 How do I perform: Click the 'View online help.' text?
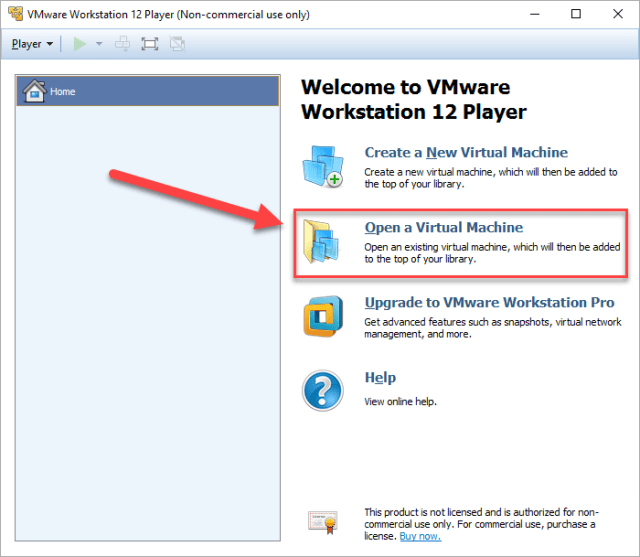(400, 402)
